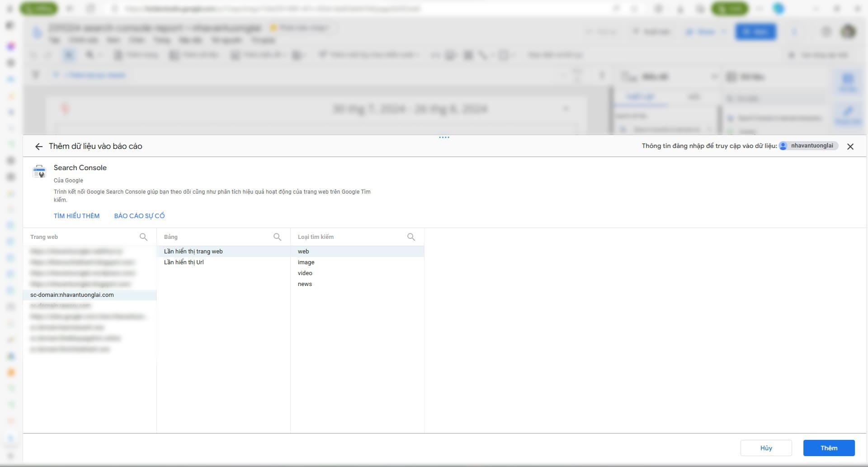The height and width of the screenshot is (467, 868).
Task: Select sc-domain:nhavantuonglai.com site
Action: point(90,295)
